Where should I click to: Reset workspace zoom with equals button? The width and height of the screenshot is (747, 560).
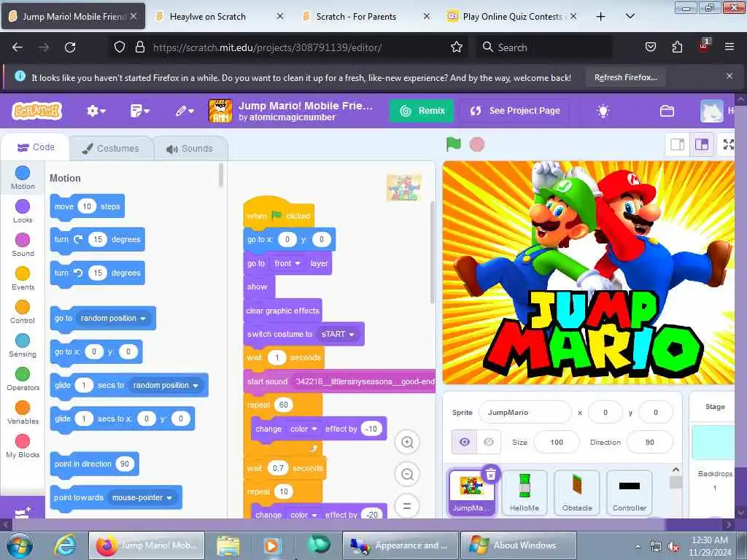[407, 506]
